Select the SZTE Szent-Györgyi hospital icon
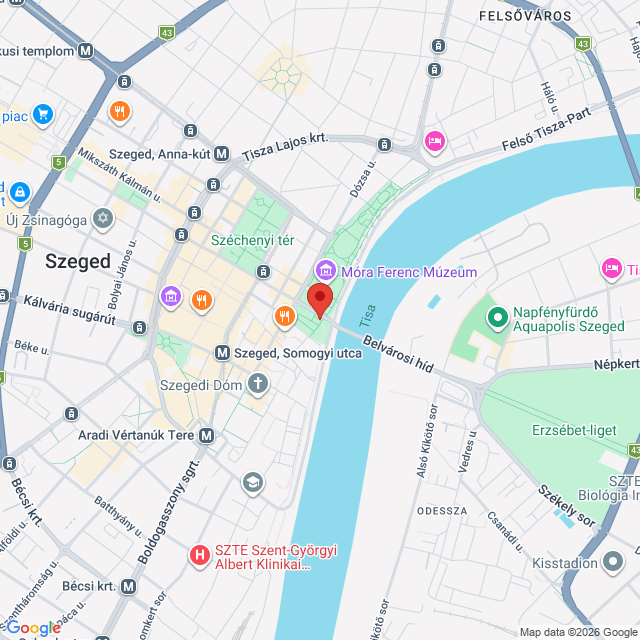Viewport: 640px width, 640px height. pos(200,556)
